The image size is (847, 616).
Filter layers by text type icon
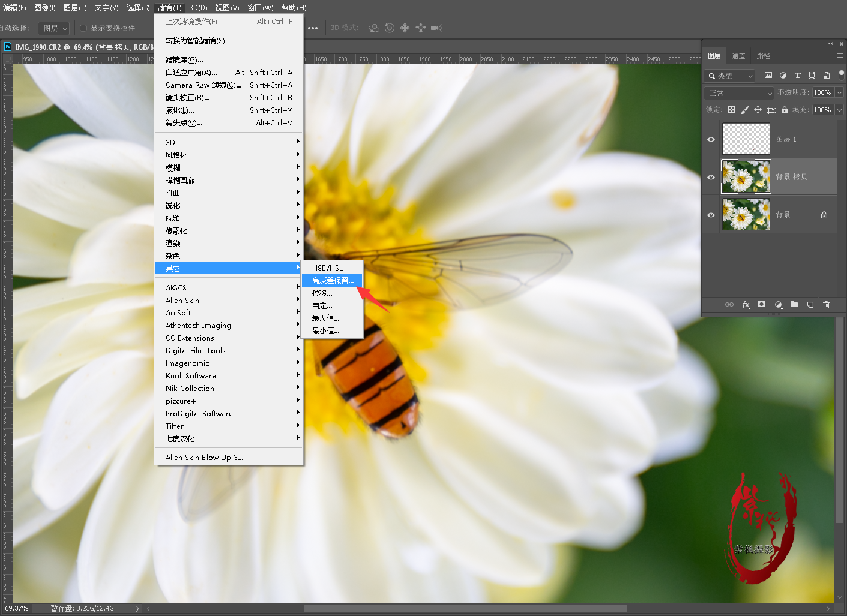(x=797, y=76)
